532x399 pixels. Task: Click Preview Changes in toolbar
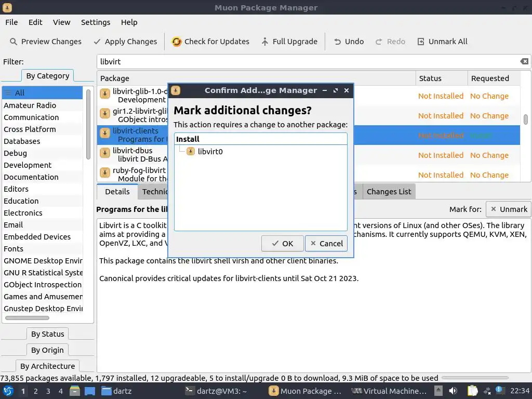(46, 42)
